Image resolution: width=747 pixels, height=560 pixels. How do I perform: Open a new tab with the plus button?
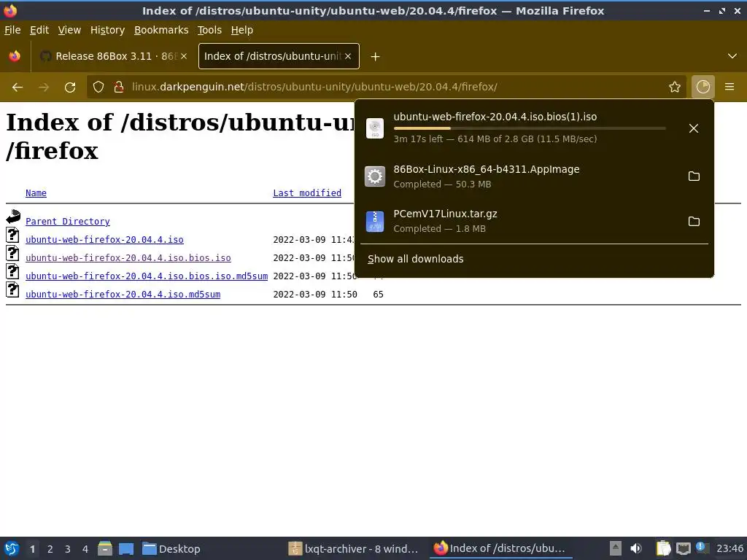376,57
